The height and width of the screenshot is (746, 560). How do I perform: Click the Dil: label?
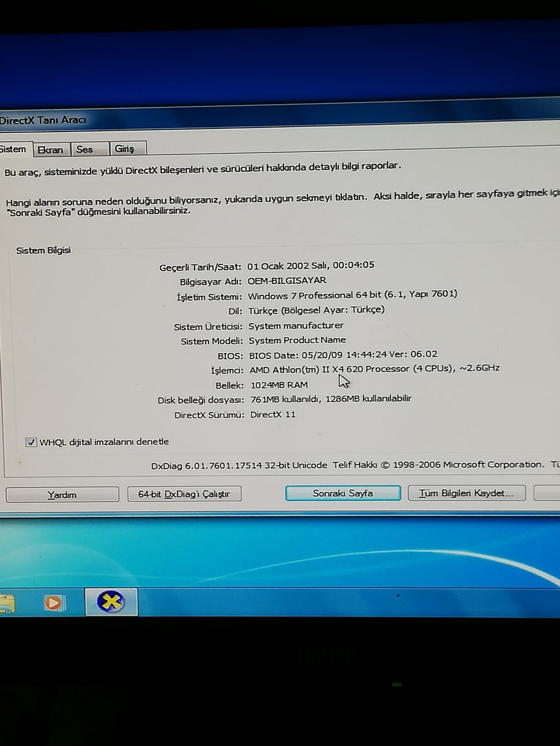235,311
